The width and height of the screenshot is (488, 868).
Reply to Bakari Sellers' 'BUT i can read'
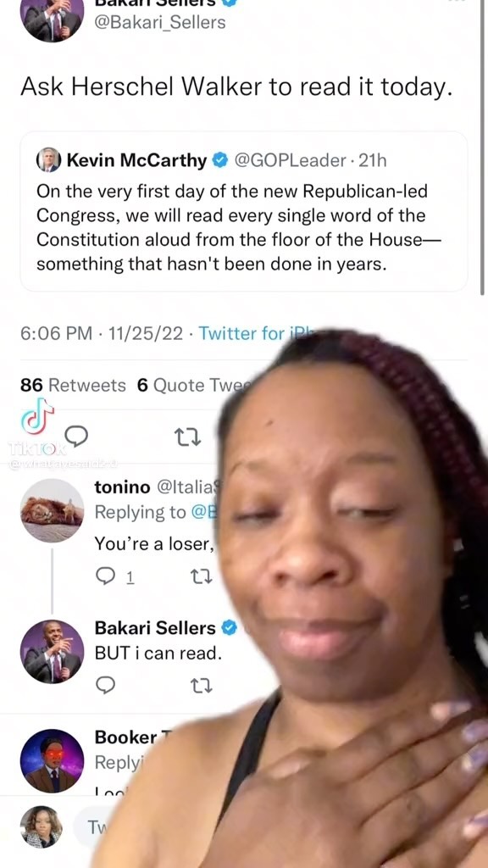click(x=105, y=686)
